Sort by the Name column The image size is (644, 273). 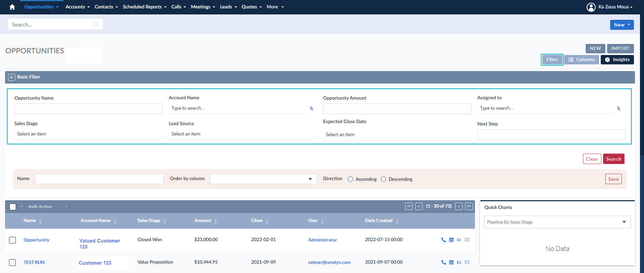(40, 221)
